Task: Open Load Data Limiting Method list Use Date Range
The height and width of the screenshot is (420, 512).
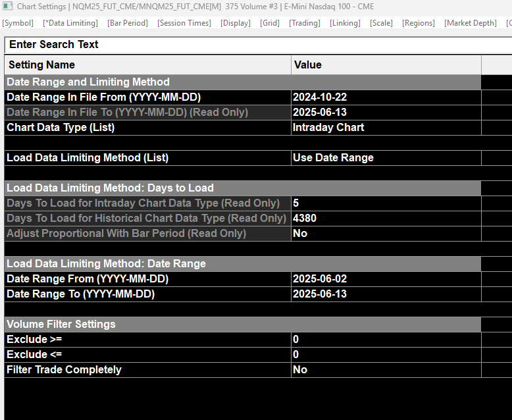Action: 386,158
